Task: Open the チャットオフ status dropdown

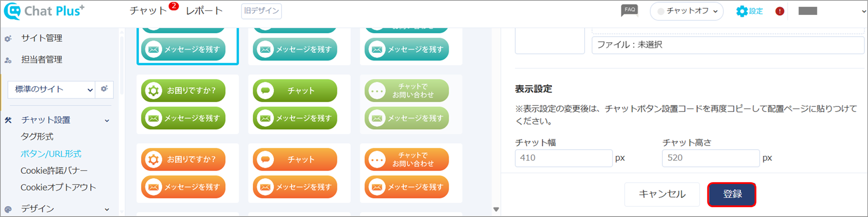Action: 686,11
